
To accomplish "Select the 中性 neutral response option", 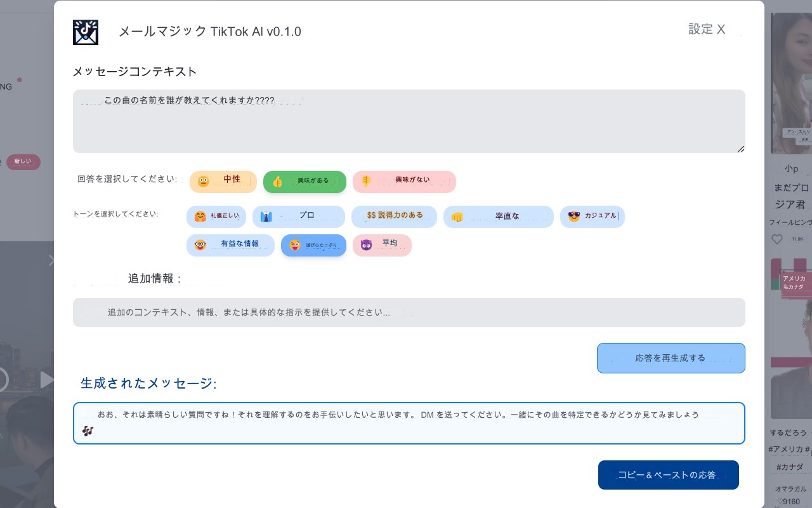I will coord(223,182).
